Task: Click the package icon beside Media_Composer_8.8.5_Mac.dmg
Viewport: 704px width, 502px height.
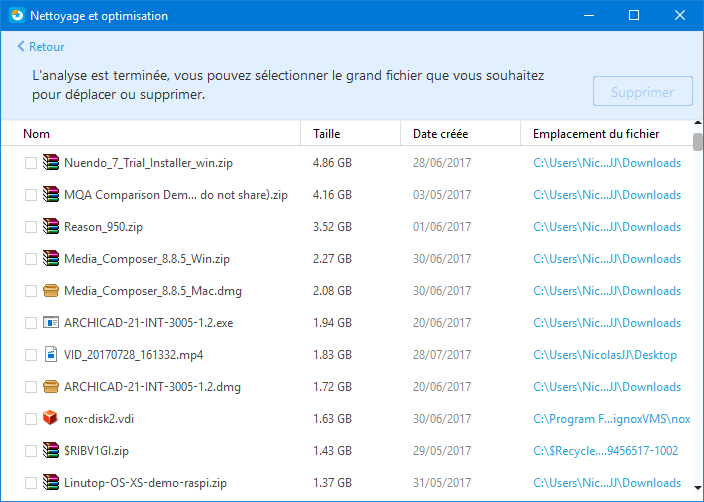Action: pyautogui.click(x=51, y=291)
